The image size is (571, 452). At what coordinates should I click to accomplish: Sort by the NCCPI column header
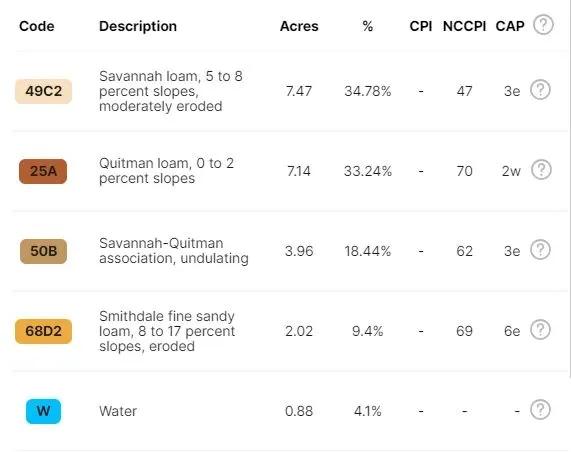point(464,26)
